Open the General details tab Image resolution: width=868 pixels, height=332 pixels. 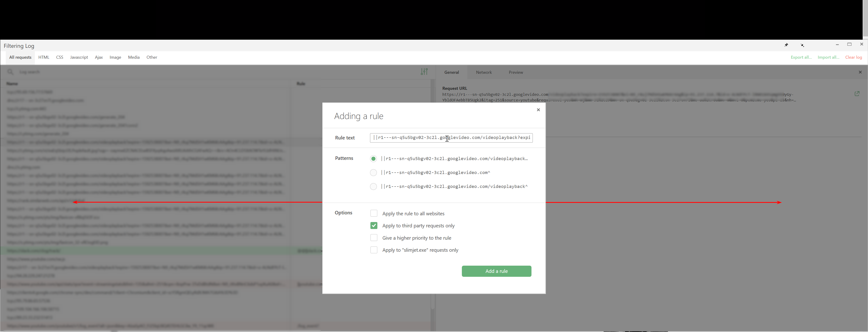coord(451,72)
